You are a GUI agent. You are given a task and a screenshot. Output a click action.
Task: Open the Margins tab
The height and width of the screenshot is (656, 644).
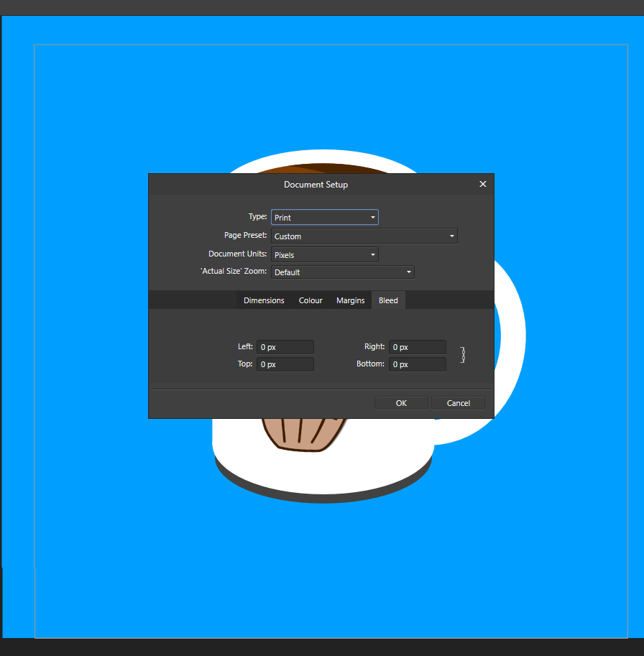[350, 300]
